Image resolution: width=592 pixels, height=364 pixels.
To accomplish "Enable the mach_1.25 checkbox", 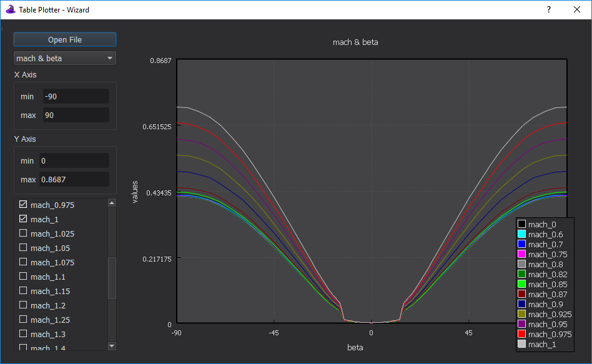I will (x=23, y=319).
